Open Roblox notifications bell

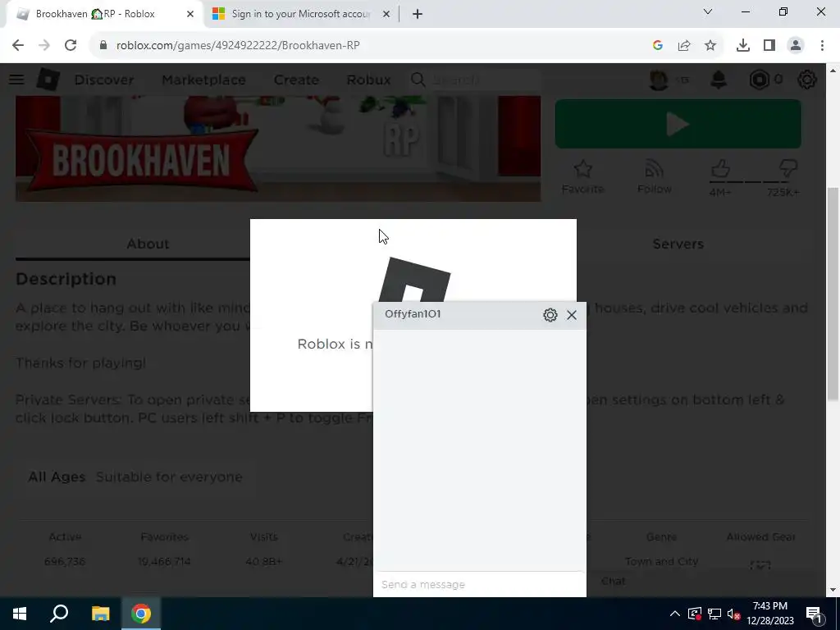(719, 80)
